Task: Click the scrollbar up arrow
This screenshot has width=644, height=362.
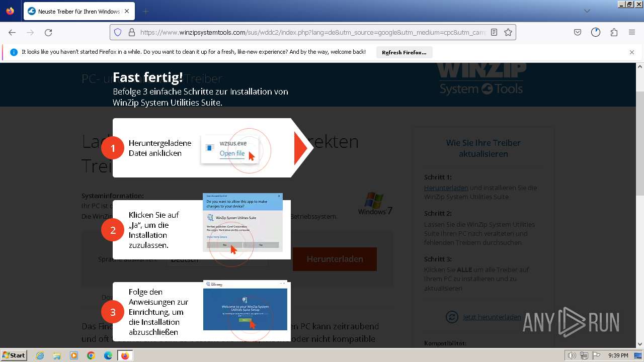Action: [x=640, y=66]
